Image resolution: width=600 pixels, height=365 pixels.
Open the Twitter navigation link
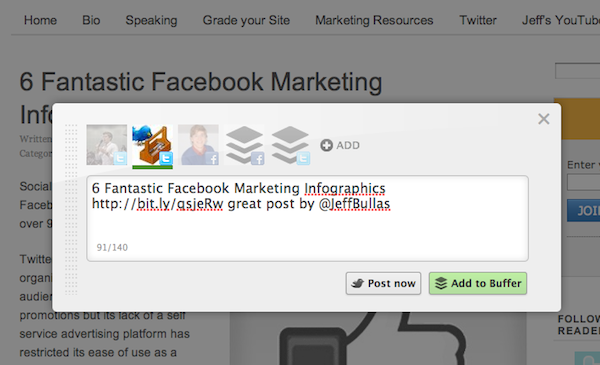click(x=478, y=20)
